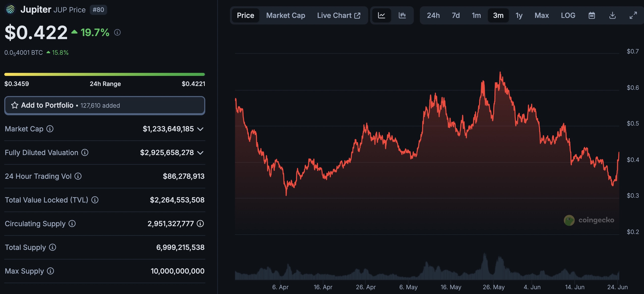Expand the Fully Diluted Valuation chevron

pos(200,153)
